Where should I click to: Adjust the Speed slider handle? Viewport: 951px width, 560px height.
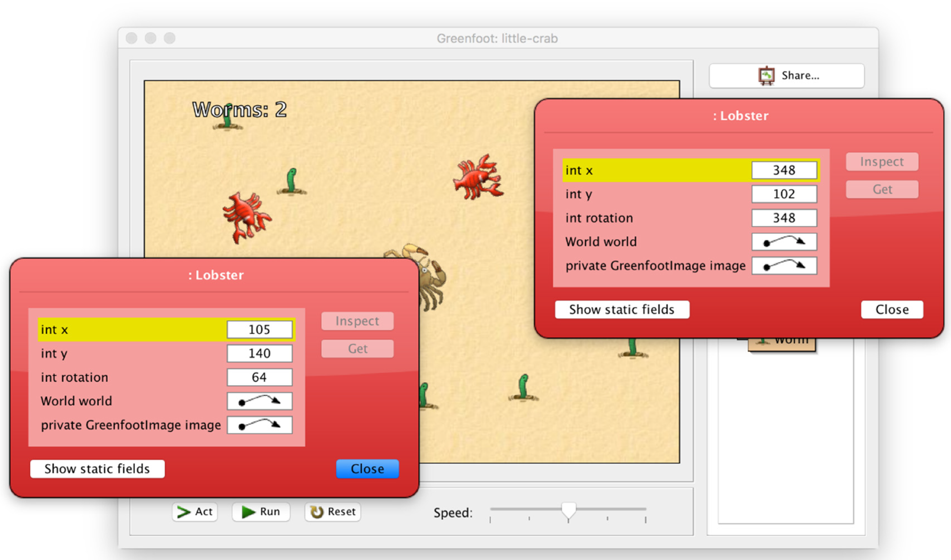[x=568, y=511]
